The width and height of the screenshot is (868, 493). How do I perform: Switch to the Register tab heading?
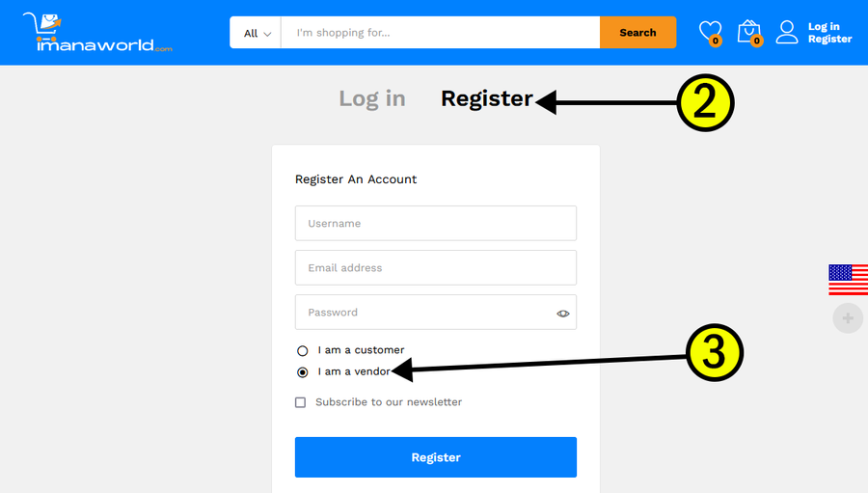tap(487, 98)
